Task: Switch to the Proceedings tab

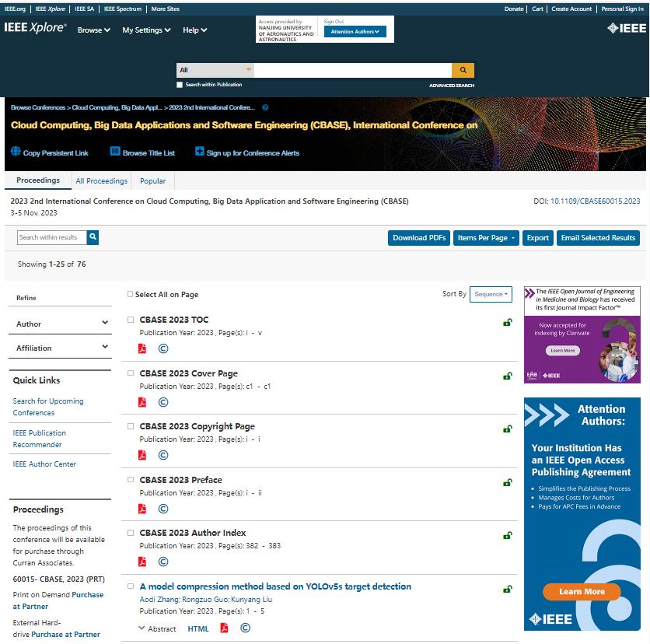Action: click(x=38, y=180)
